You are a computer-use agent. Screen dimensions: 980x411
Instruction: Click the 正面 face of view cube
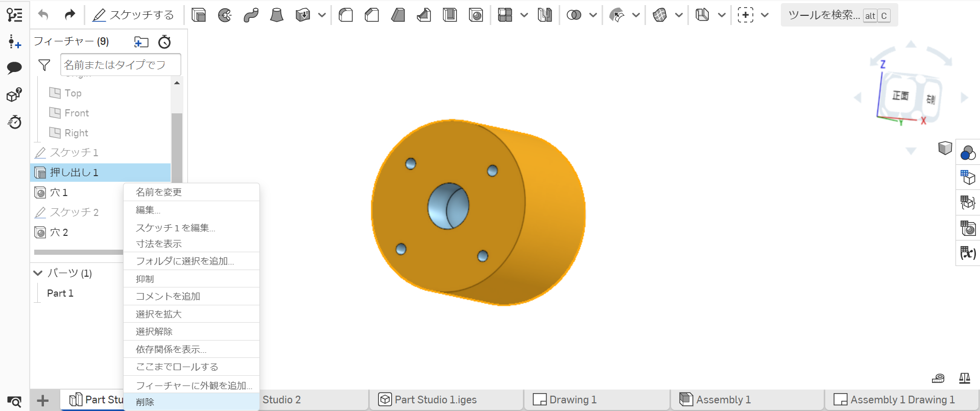pyautogui.click(x=900, y=96)
